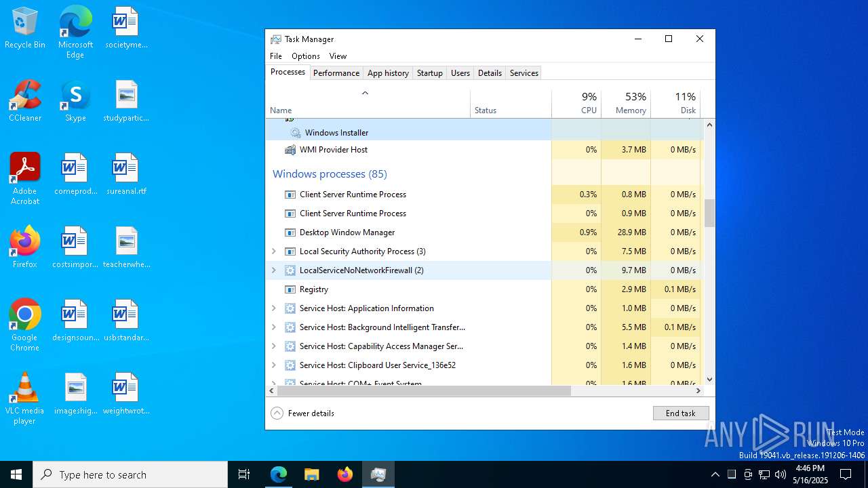This screenshot has height=488, width=868.
Task: Open the notification center icon
Action: point(846,474)
